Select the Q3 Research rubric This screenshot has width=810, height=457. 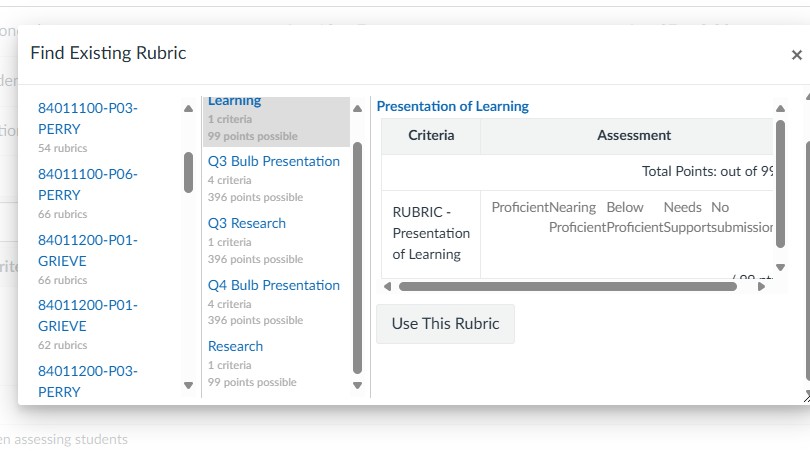point(246,223)
